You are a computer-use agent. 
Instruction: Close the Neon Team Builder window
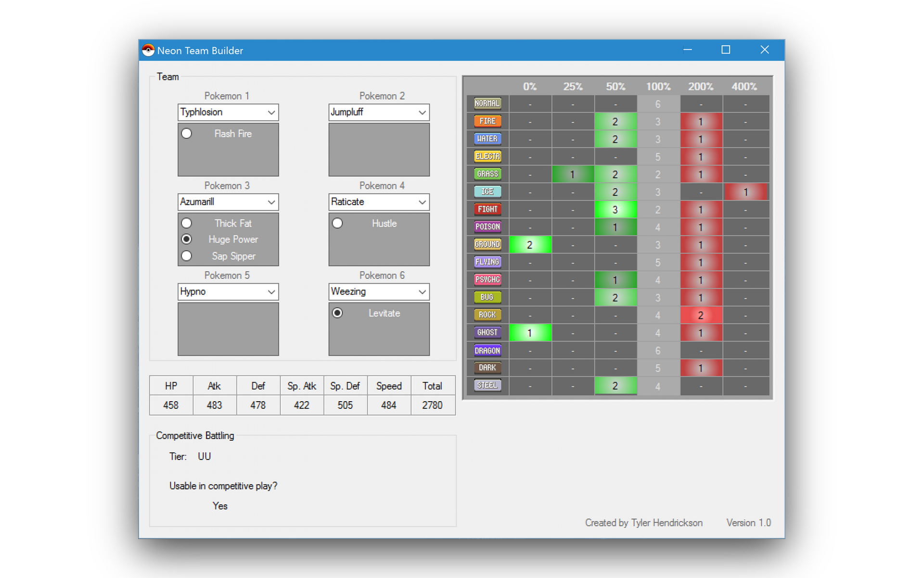click(765, 50)
